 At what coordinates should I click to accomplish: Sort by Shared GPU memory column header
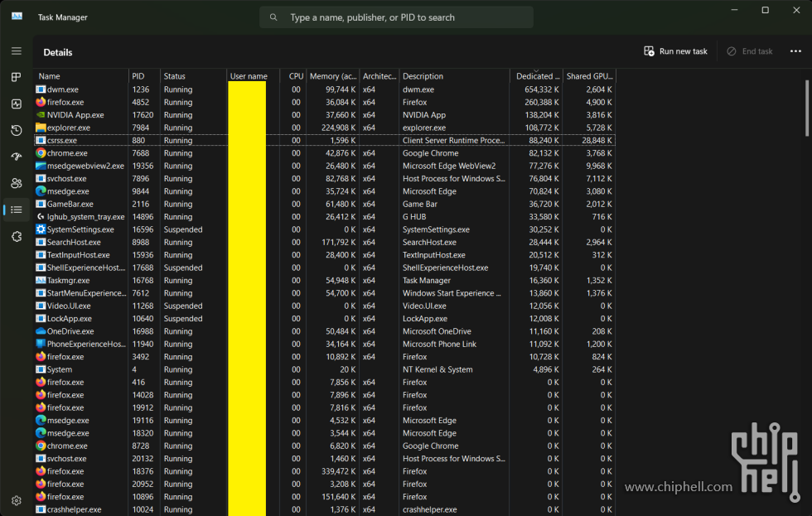[x=590, y=76]
